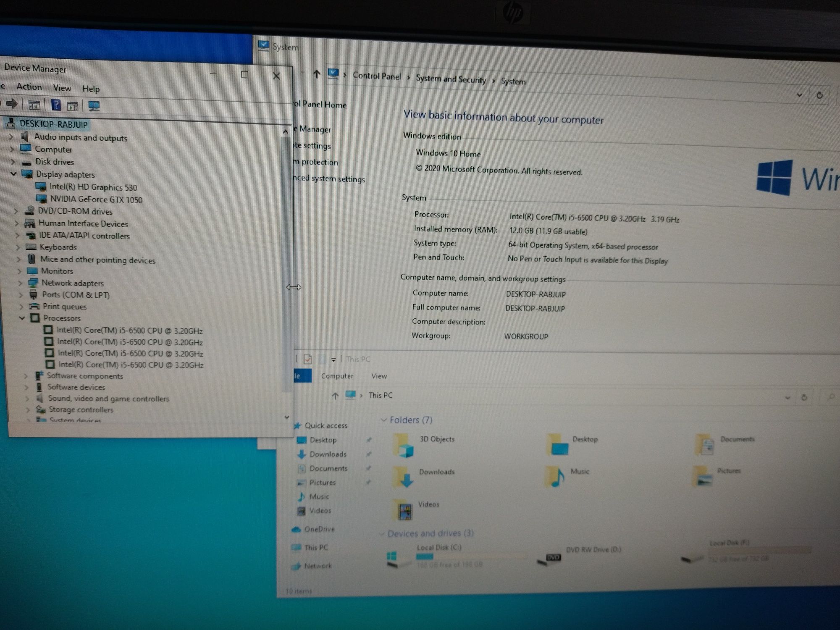840x630 pixels.
Task: Open the Computer ribbon tab in This PC
Action: coord(337,376)
